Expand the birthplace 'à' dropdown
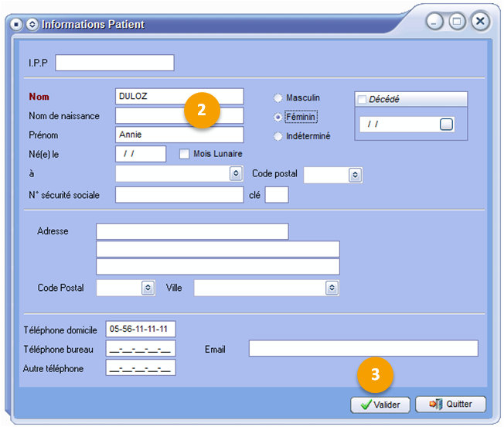 click(x=237, y=174)
